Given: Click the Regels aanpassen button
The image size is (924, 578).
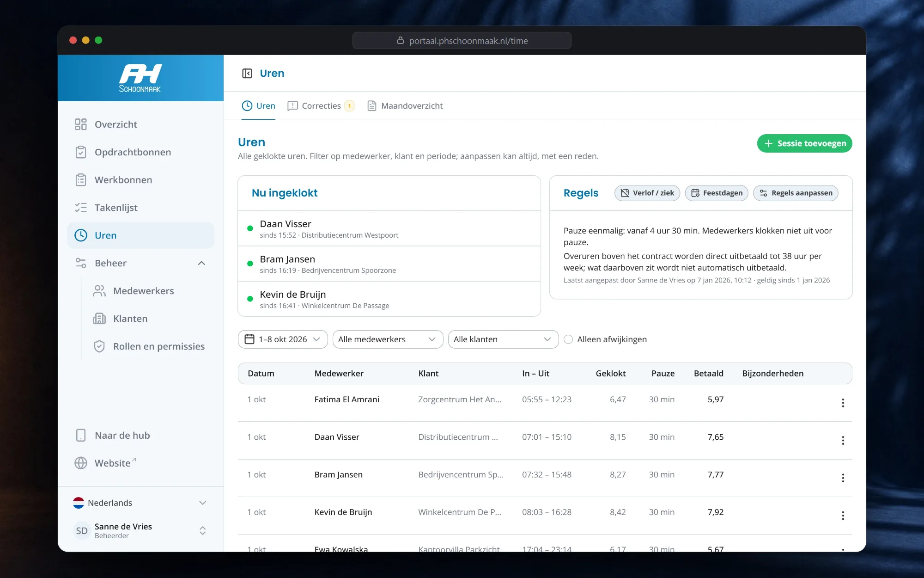Looking at the screenshot, I should click(x=796, y=193).
